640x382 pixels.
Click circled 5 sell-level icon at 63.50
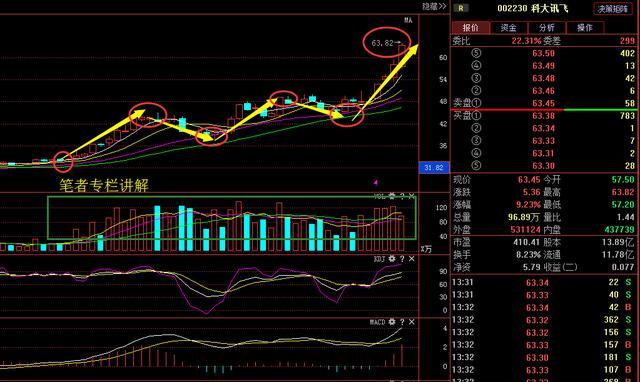tap(476, 53)
